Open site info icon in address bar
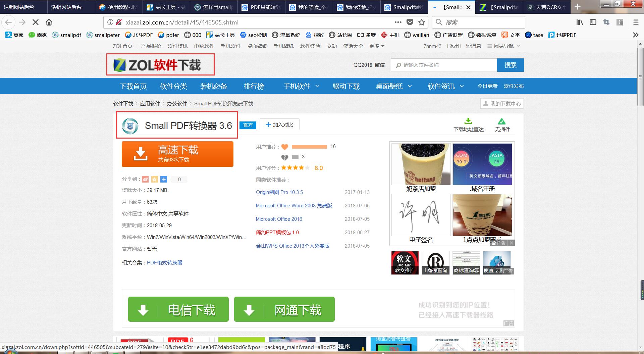 click(110, 22)
